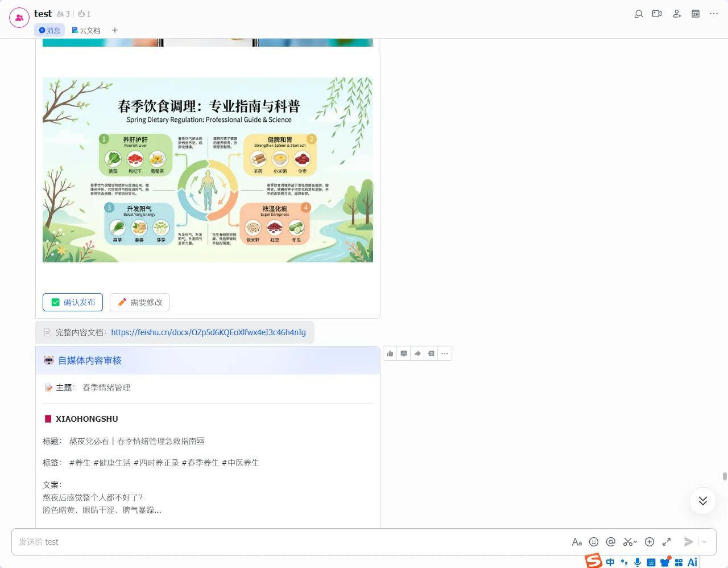View the group bot count

[84, 14]
